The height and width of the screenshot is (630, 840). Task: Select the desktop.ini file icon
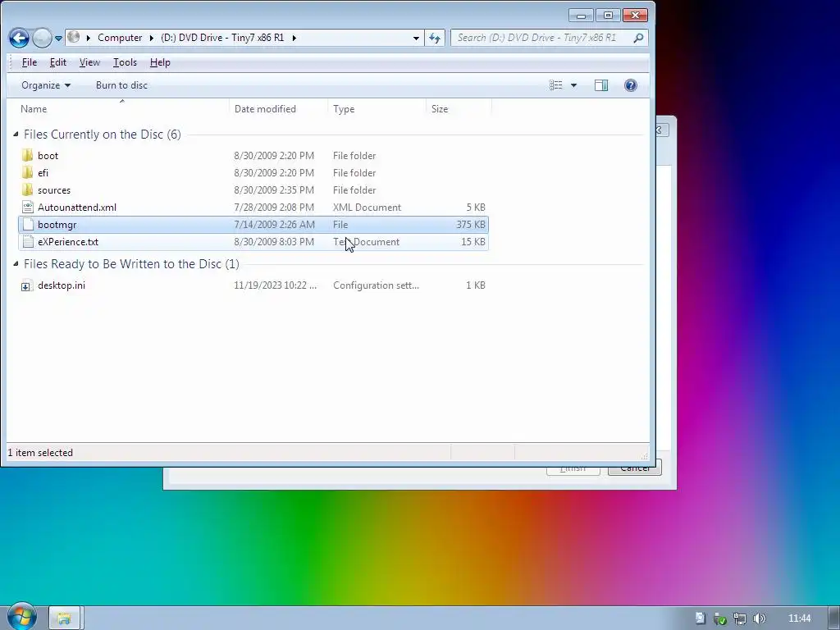26,285
